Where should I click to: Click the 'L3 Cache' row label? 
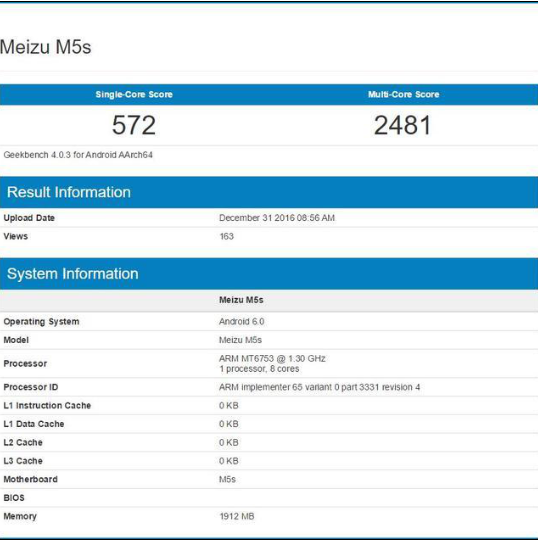coord(23,461)
